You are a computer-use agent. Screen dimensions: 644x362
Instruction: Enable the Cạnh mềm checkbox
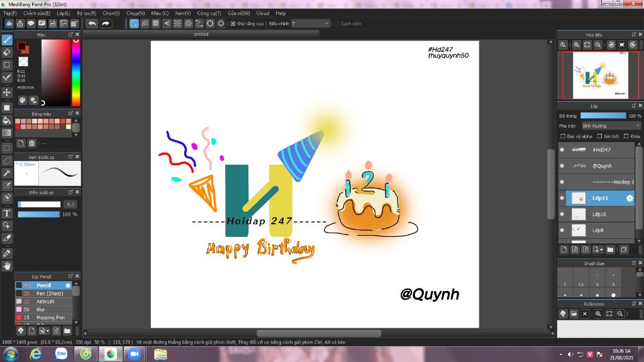tap(337, 24)
